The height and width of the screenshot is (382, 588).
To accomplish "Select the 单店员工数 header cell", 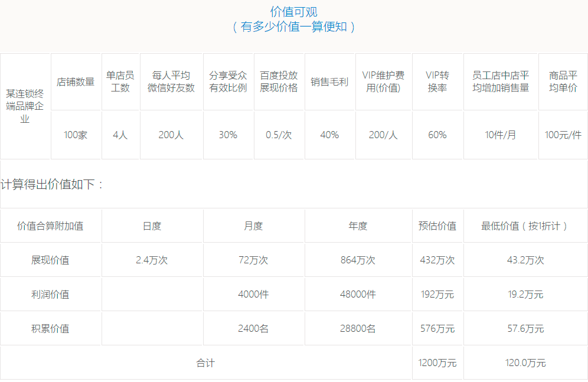I will (120, 81).
